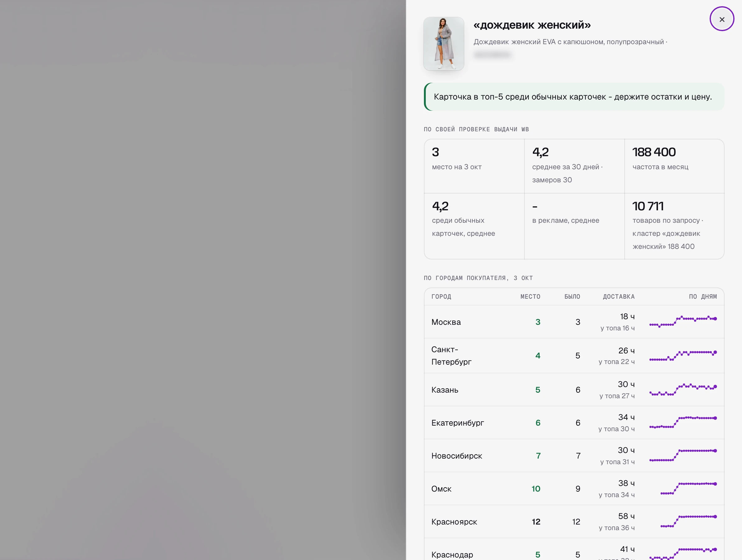The image size is (742, 560).
Task: Click the 'Было' column header
Action: point(572,296)
